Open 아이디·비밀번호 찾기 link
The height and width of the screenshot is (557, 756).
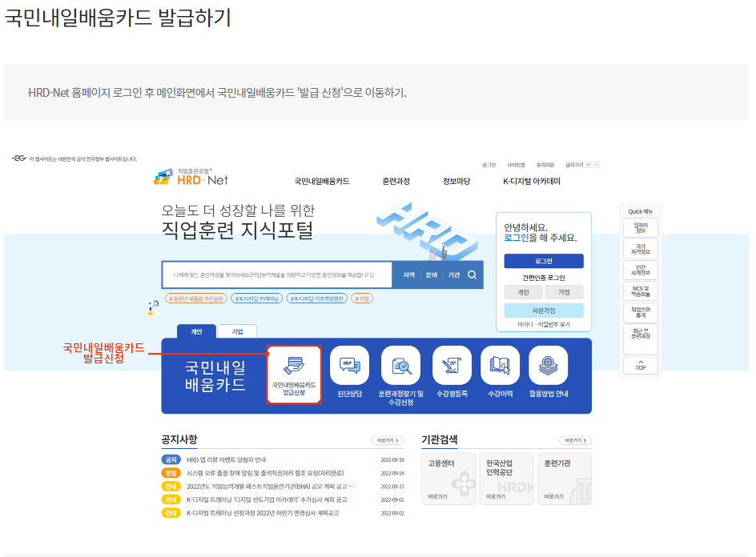(x=544, y=324)
